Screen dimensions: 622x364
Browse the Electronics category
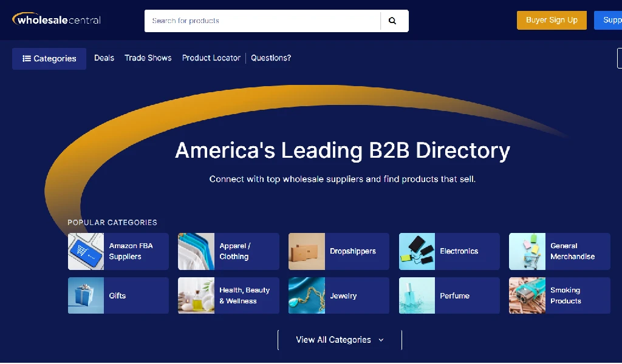[459, 251]
